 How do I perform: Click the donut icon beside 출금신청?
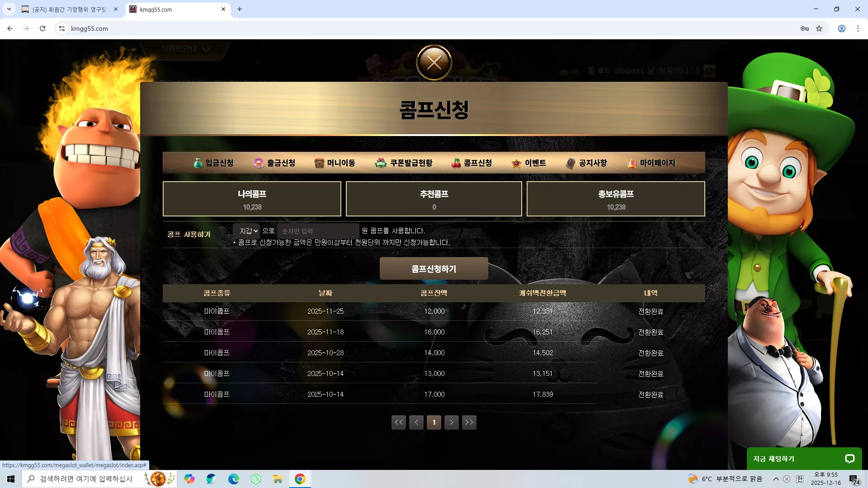tap(259, 163)
